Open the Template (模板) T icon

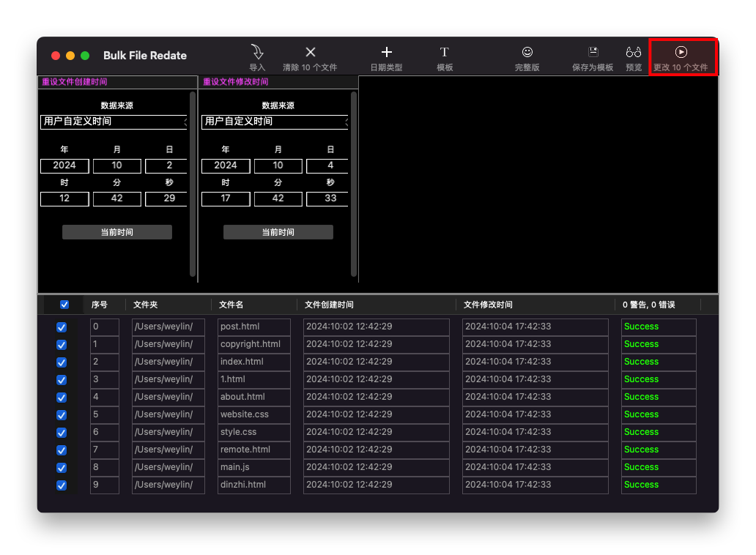pyautogui.click(x=445, y=53)
